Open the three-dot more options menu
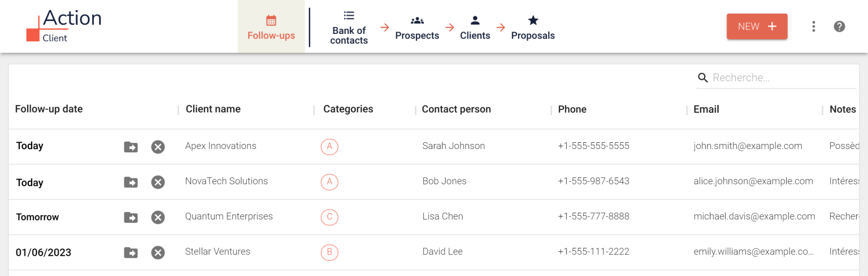The width and height of the screenshot is (868, 276). (813, 27)
